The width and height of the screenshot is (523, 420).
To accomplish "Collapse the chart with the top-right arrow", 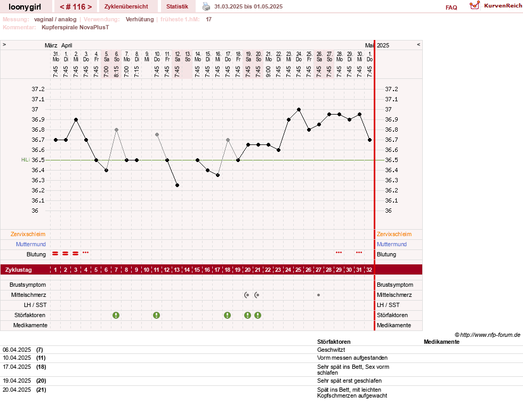I will (419, 45).
